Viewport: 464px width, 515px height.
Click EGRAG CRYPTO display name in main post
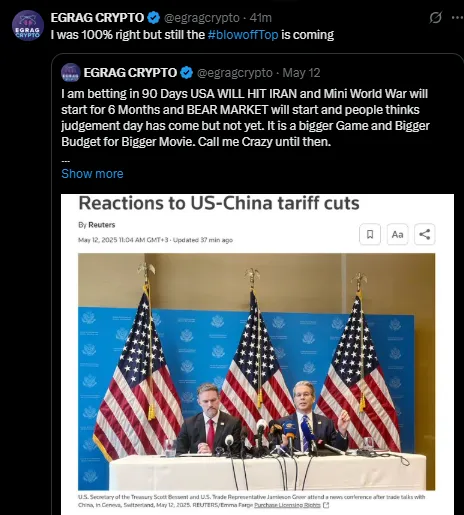pos(97,18)
